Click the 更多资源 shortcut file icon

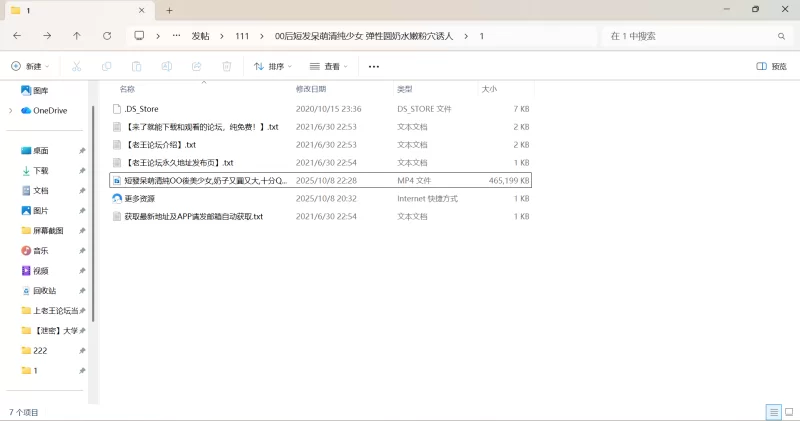click(117, 199)
